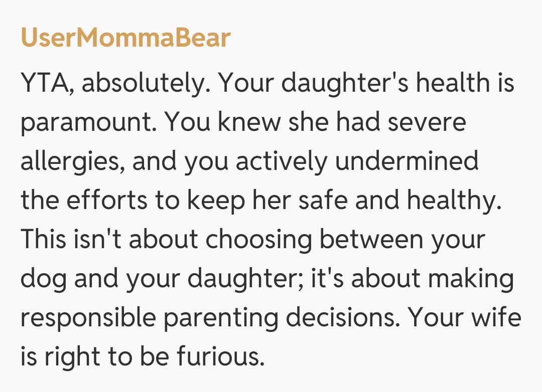Click the word 'undermined' in the comment

[x=405, y=161]
